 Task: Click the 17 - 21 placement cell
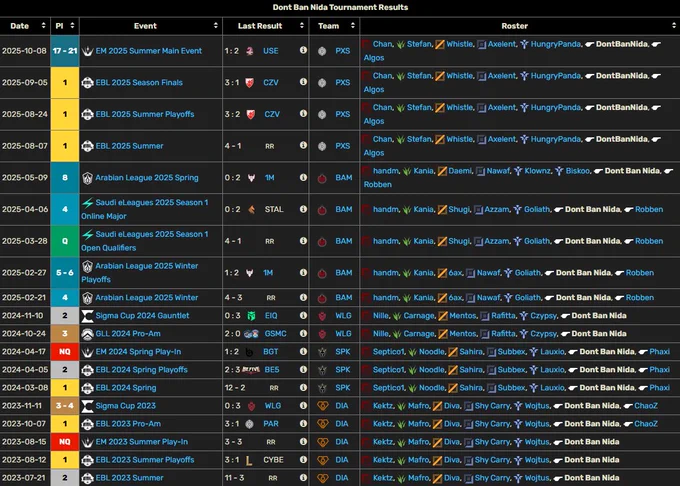coord(65,51)
